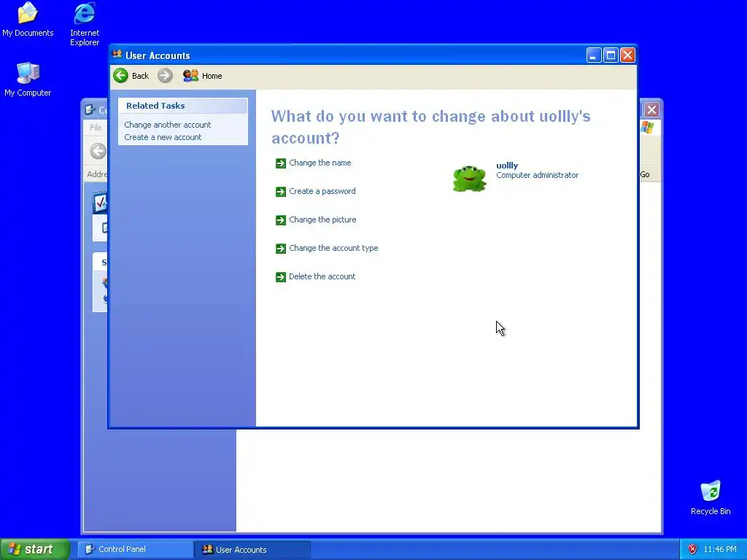Switch to Control Panel taskbar button
Image resolution: width=747 pixels, height=560 pixels.
click(x=135, y=549)
